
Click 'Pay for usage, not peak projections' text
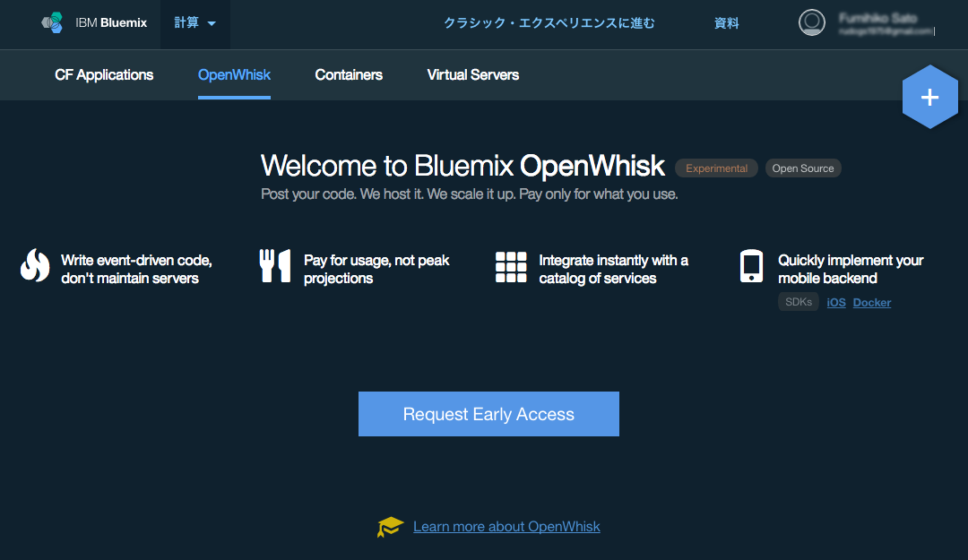tap(376, 269)
